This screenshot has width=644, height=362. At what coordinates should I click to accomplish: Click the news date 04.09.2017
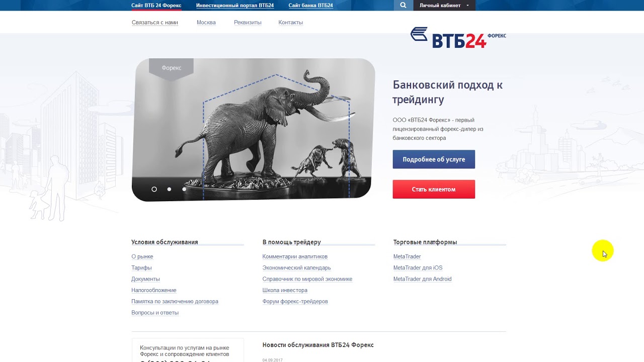(x=272, y=360)
